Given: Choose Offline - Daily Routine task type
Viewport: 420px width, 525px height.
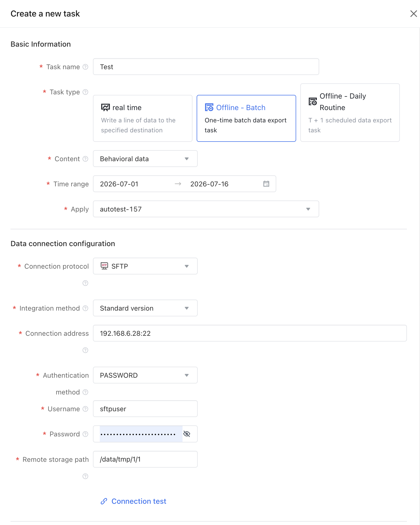Looking at the screenshot, I should [350, 113].
